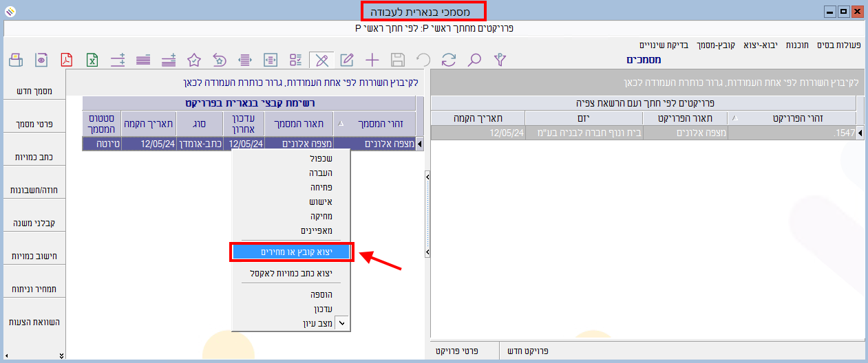
Task: Click the plus icon to add a record
Action: point(372,60)
